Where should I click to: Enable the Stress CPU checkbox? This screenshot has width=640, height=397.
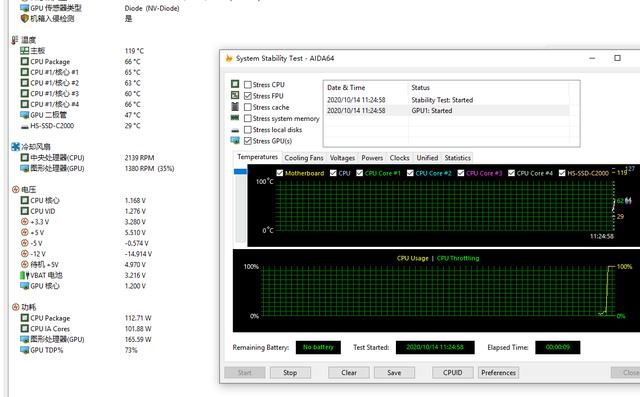click(248, 84)
